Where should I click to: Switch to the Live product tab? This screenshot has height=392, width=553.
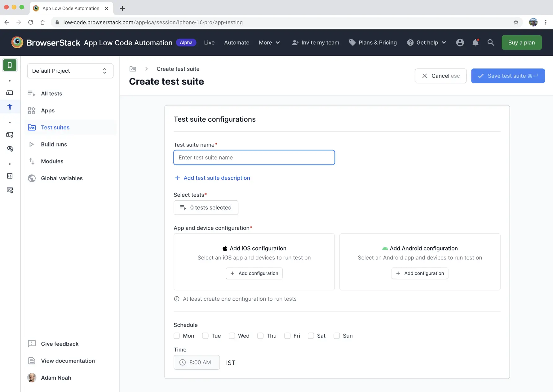pos(209,42)
